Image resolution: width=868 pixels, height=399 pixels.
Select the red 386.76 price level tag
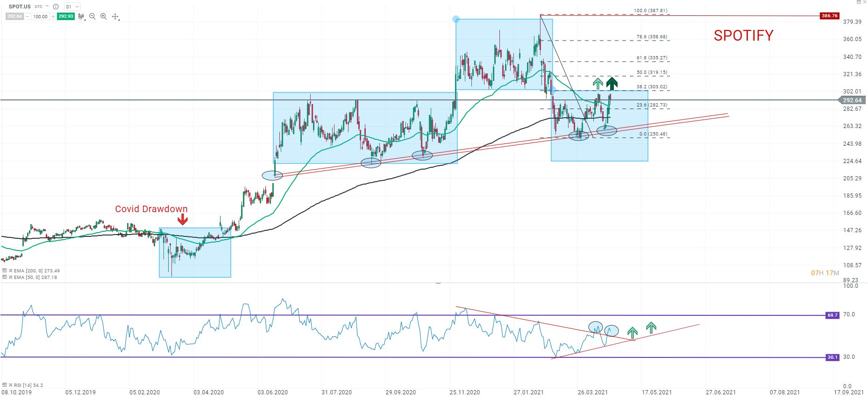pyautogui.click(x=829, y=15)
